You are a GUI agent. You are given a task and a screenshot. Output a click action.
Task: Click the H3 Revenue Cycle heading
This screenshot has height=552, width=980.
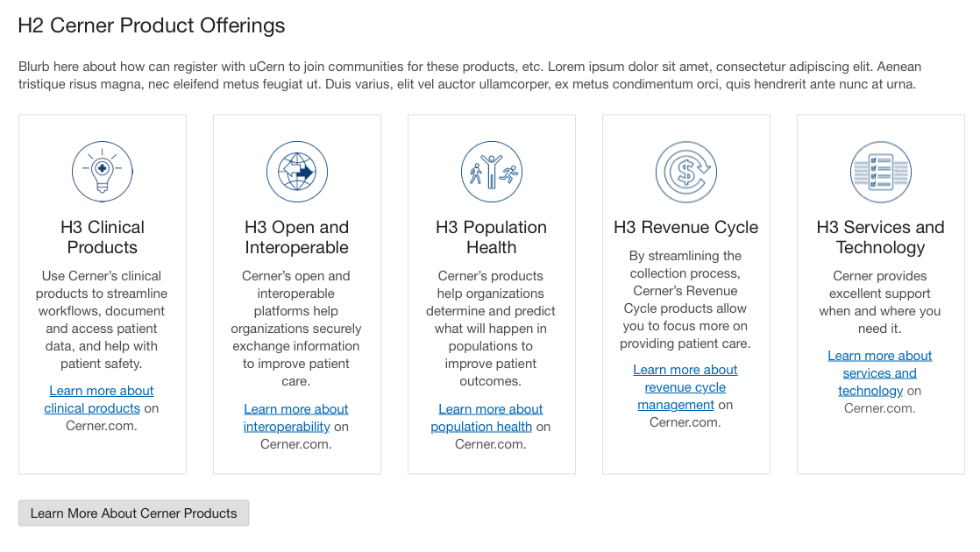tap(686, 227)
